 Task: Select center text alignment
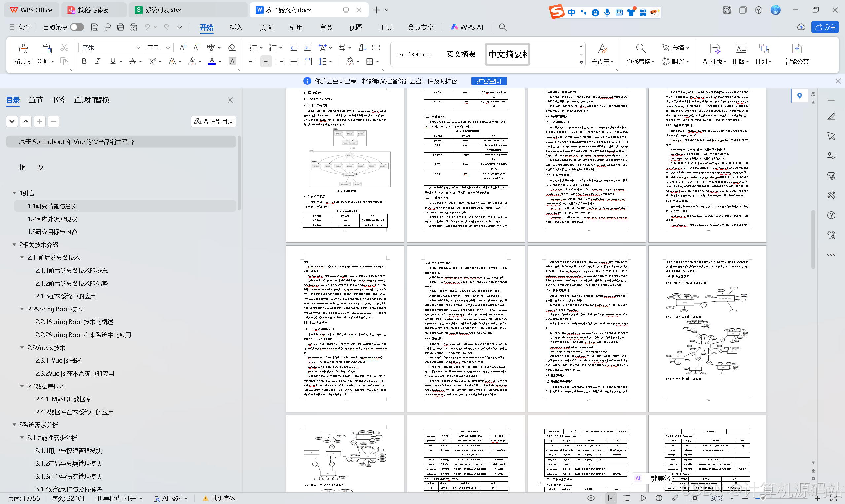click(266, 61)
